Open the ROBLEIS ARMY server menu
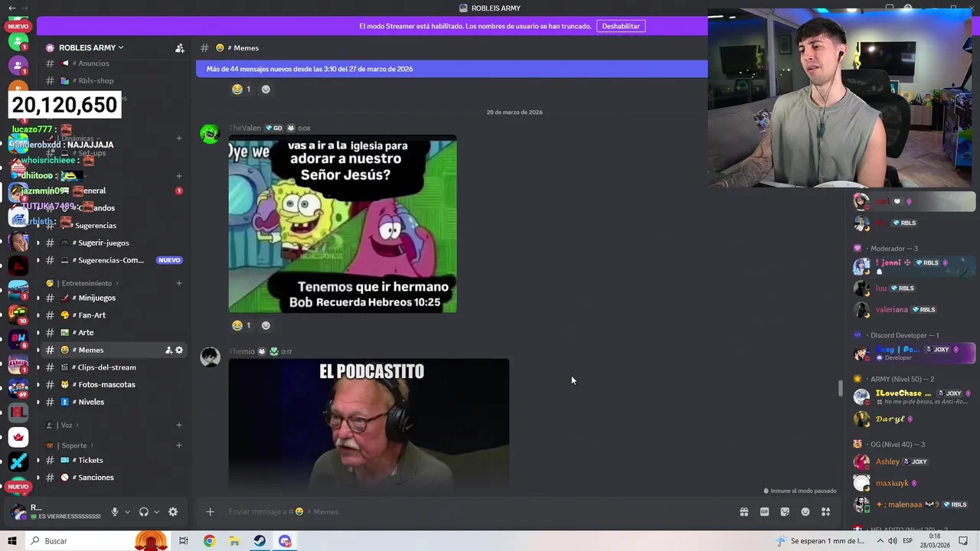980x551 pixels. [x=90, y=47]
